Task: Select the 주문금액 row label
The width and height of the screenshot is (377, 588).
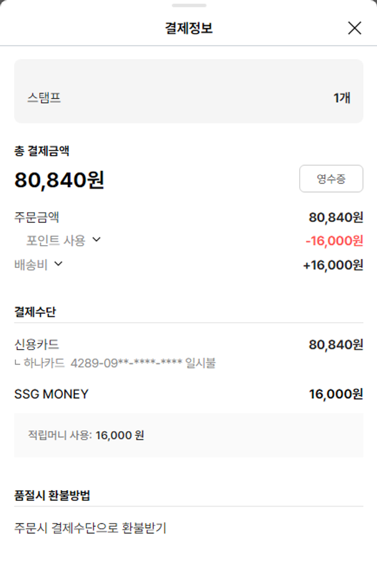Action: coord(37,217)
